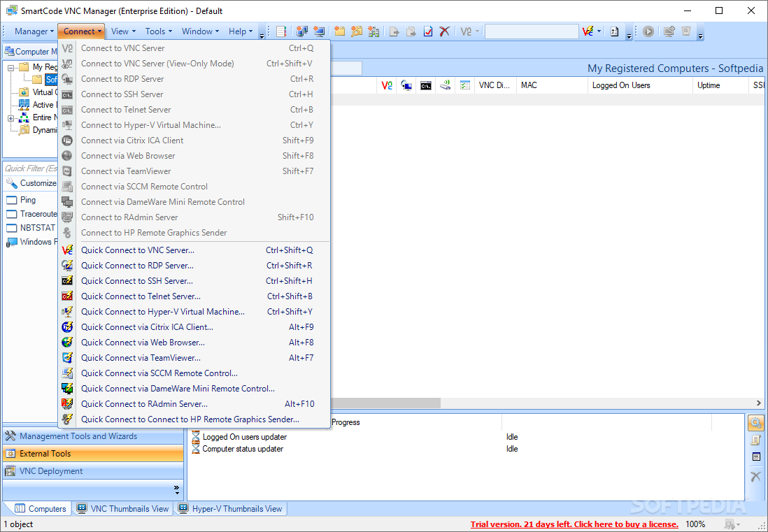The height and width of the screenshot is (532, 768).
Task: Click the red X delete toolbar icon
Action: [x=444, y=31]
